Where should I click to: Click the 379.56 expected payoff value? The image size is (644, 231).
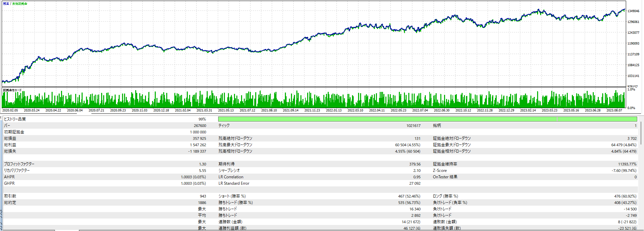click(415, 164)
